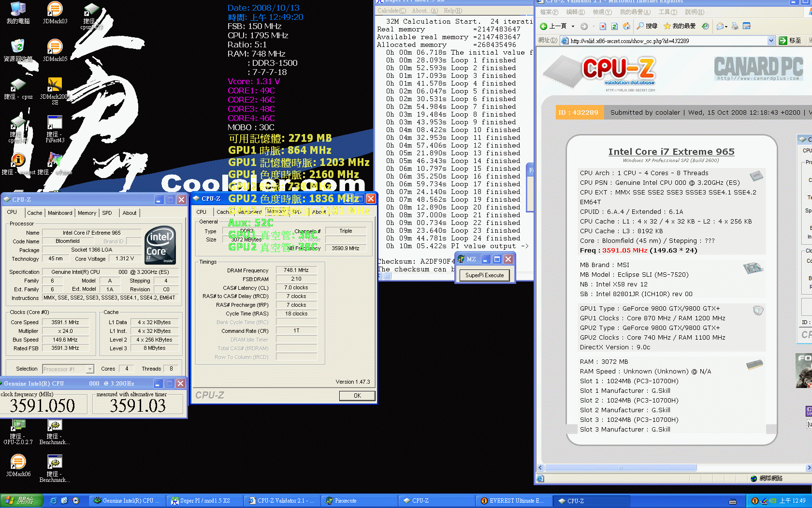Image resolution: width=812 pixels, height=508 pixels.
Task: Click the clock frequency reading 3591.050
Action: click(43, 405)
